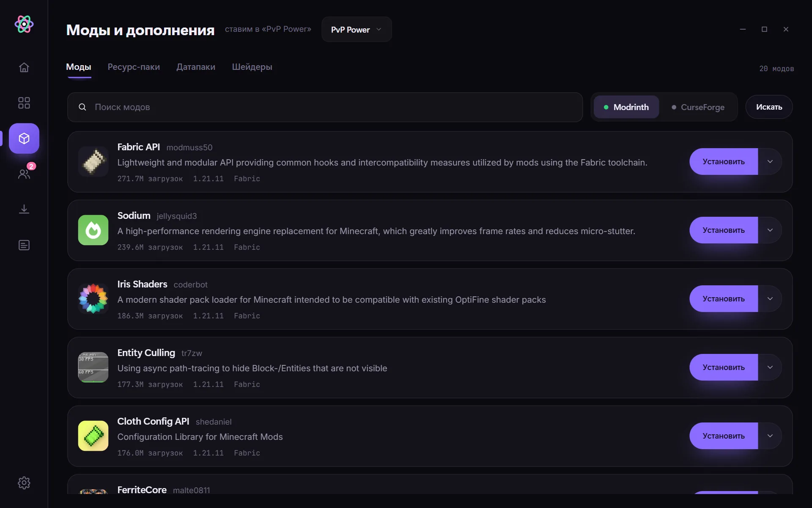This screenshot has width=812, height=508.
Task: Select the cube mods sidebar icon
Action: [x=24, y=138]
